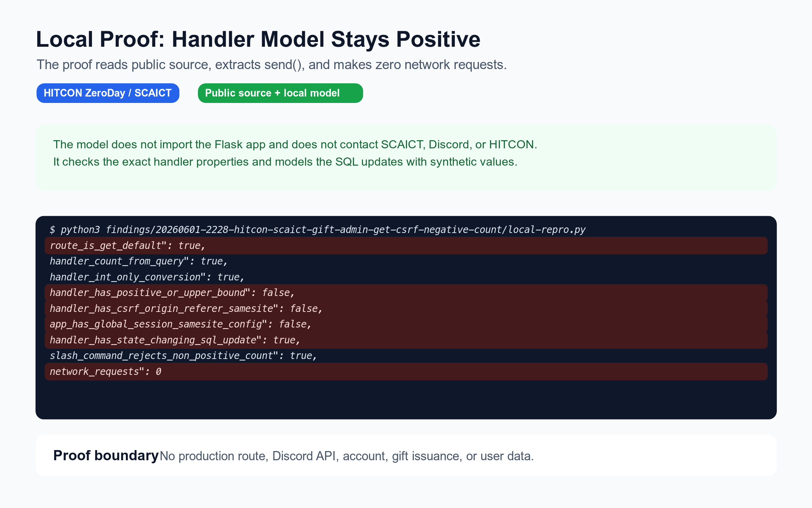Click the HITCON ZeroDay / SCAICT badge
The height and width of the screenshot is (508, 812).
pos(108,93)
